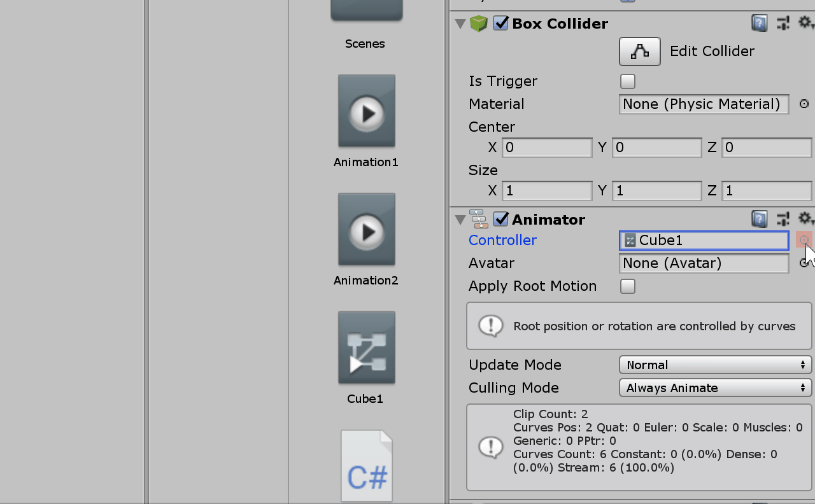The height and width of the screenshot is (504, 815).
Task: Toggle the Animator component enabled checkbox
Action: (501, 220)
